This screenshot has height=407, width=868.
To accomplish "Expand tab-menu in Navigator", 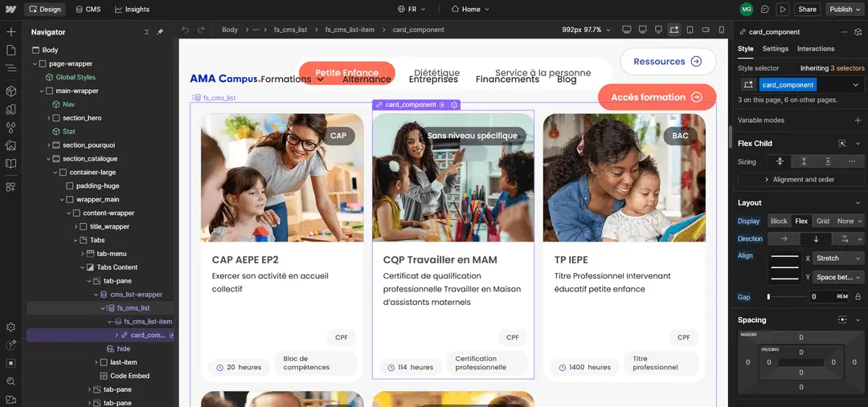I will click(83, 254).
